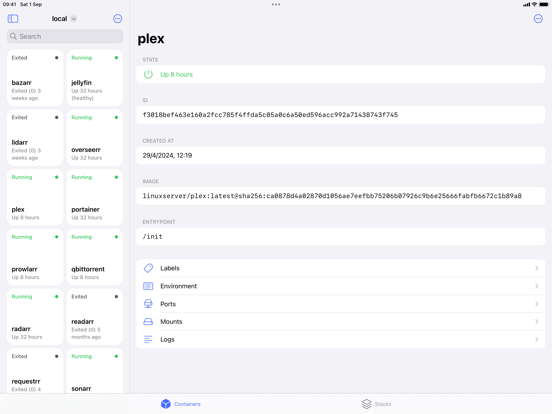
Task: Open the Mounts section
Action: 340,322
